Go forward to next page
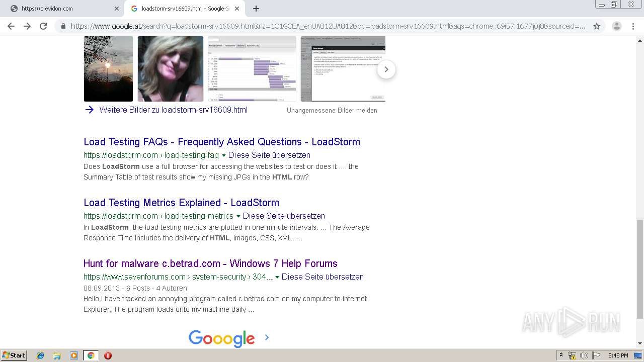This screenshot has height=362, width=644. [x=27, y=26]
